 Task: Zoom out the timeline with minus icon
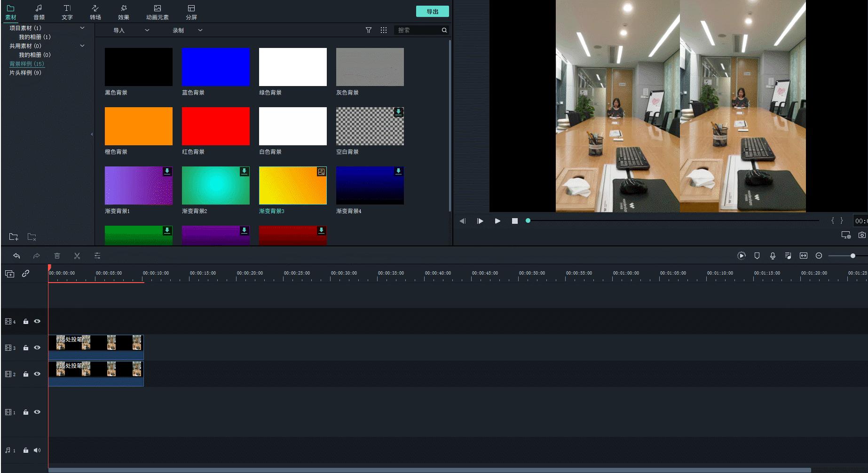pyautogui.click(x=819, y=256)
